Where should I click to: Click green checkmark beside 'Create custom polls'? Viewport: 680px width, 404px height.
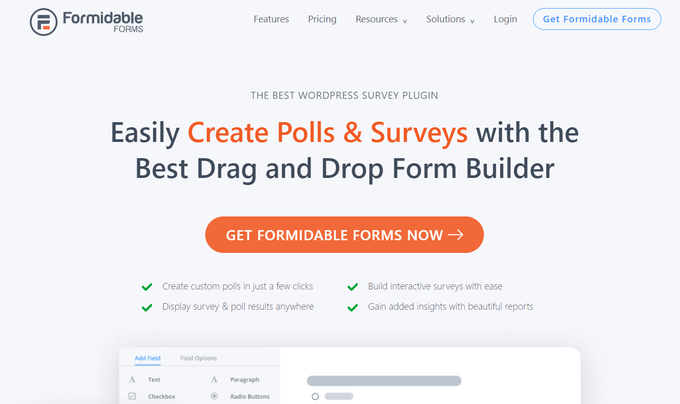tap(147, 286)
